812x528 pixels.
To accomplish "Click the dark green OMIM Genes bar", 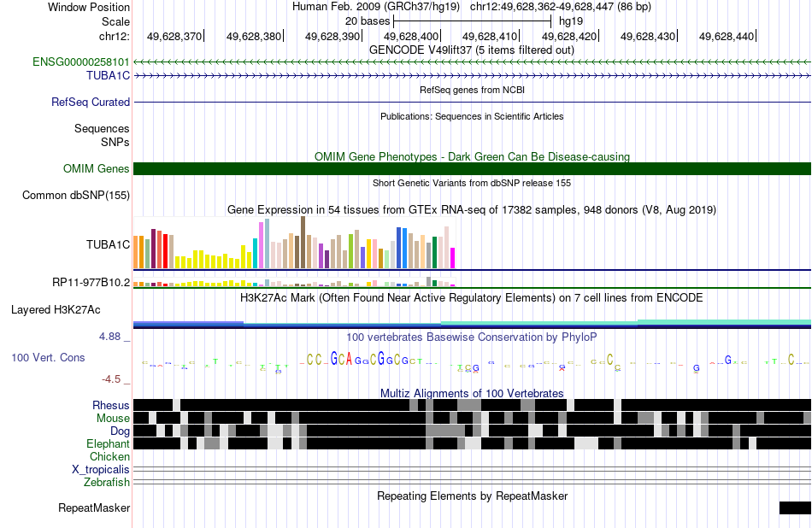I will tap(473, 169).
